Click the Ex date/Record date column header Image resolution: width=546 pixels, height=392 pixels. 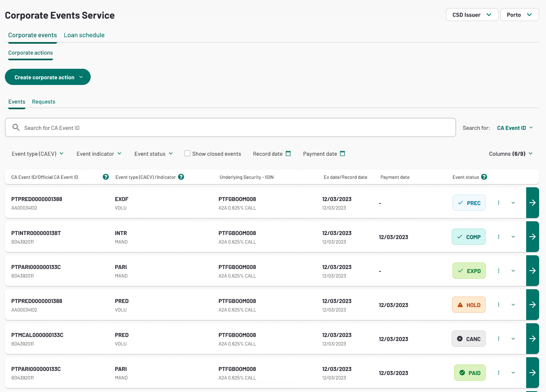click(346, 177)
